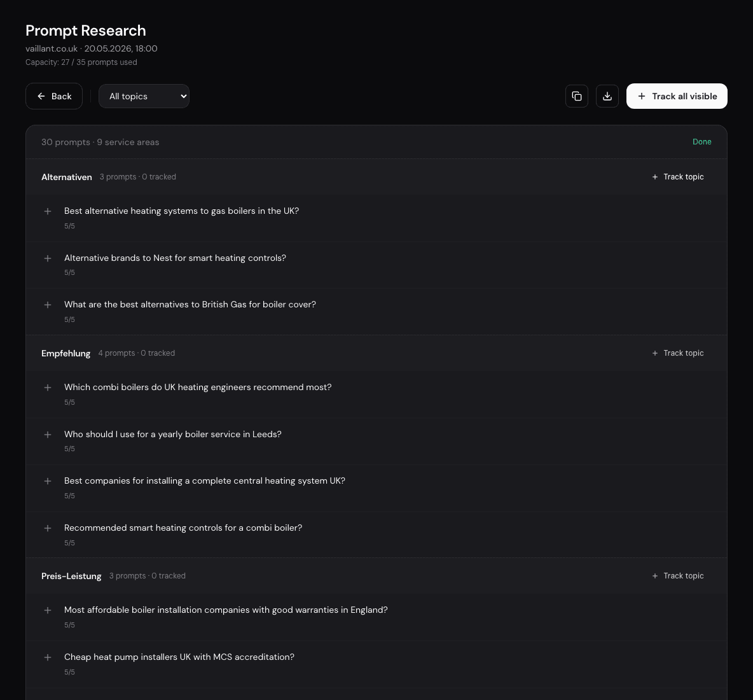Image resolution: width=753 pixels, height=700 pixels.
Task: Select text 'What are the best alternatives to British Gas'
Action: tap(155, 305)
